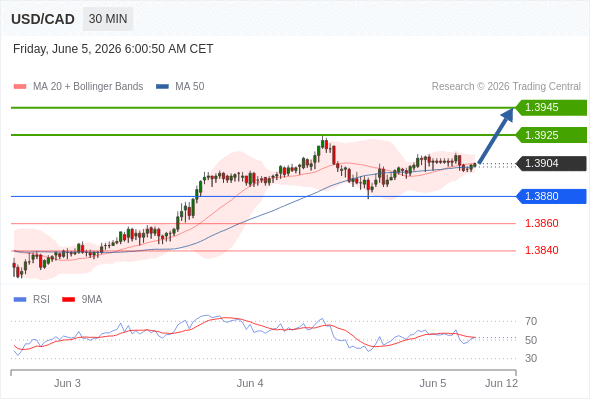Click the 'MA 20 + Bollinger Bands' legend label
The height and width of the screenshot is (400, 590).
click(x=88, y=87)
